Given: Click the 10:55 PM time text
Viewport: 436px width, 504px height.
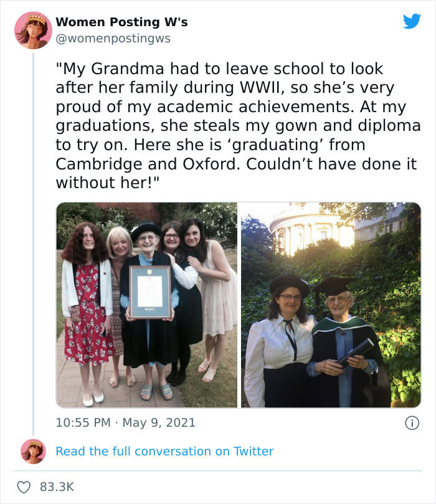Looking at the screenshot, I should (82, 422).
